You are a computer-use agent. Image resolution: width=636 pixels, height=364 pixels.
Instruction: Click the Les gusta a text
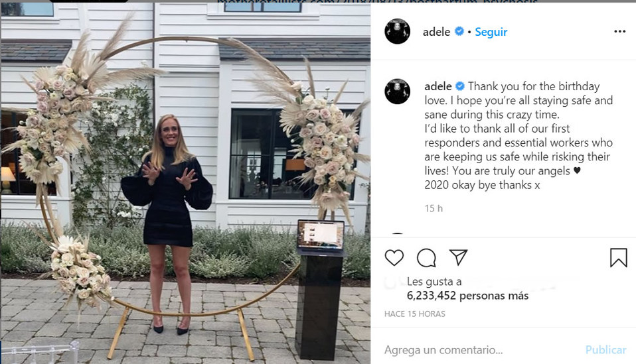(434, 281)
